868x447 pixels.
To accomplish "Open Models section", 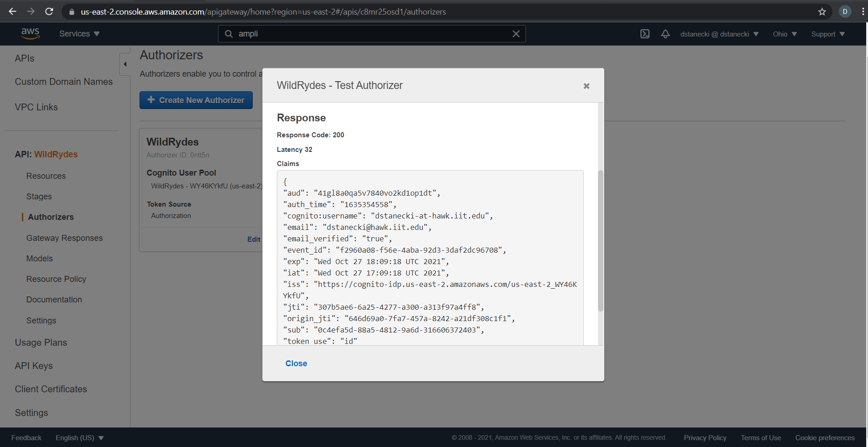I will [x=40, y=259].
